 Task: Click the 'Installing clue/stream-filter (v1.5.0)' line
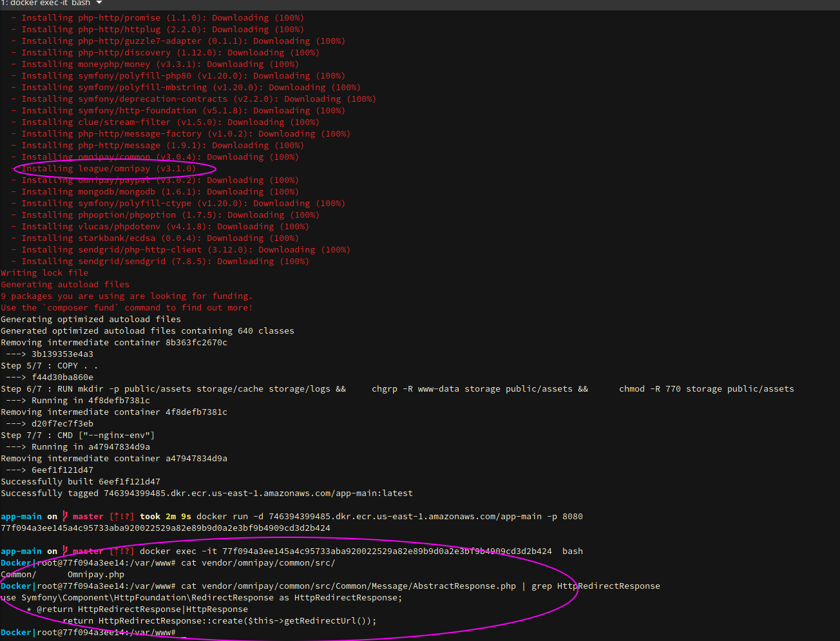tap(165, 122)
